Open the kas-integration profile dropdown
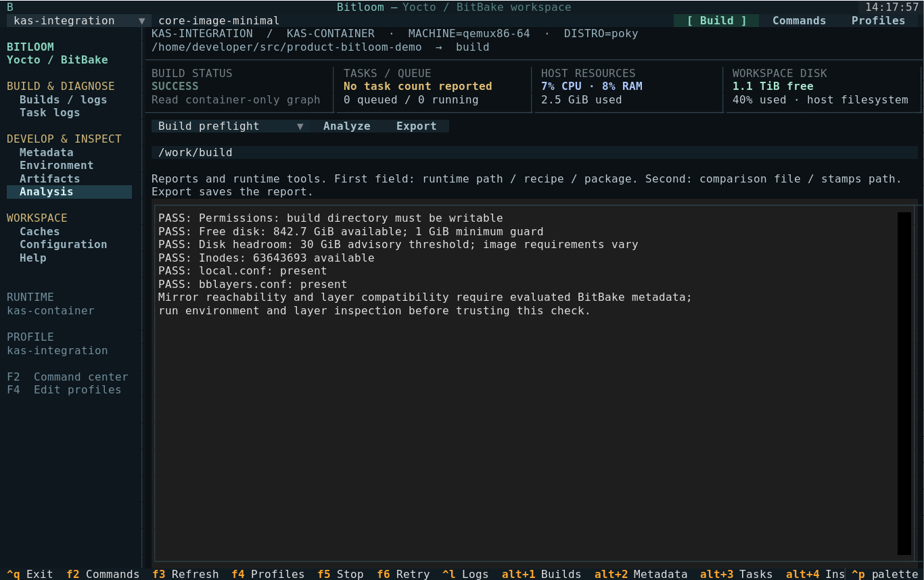 (79, 20)
